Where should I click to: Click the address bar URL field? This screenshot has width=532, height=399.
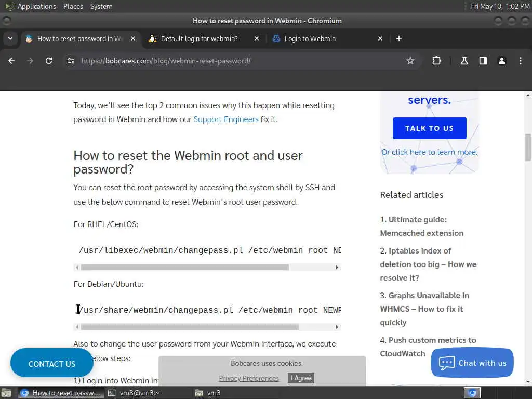point(237,61)
